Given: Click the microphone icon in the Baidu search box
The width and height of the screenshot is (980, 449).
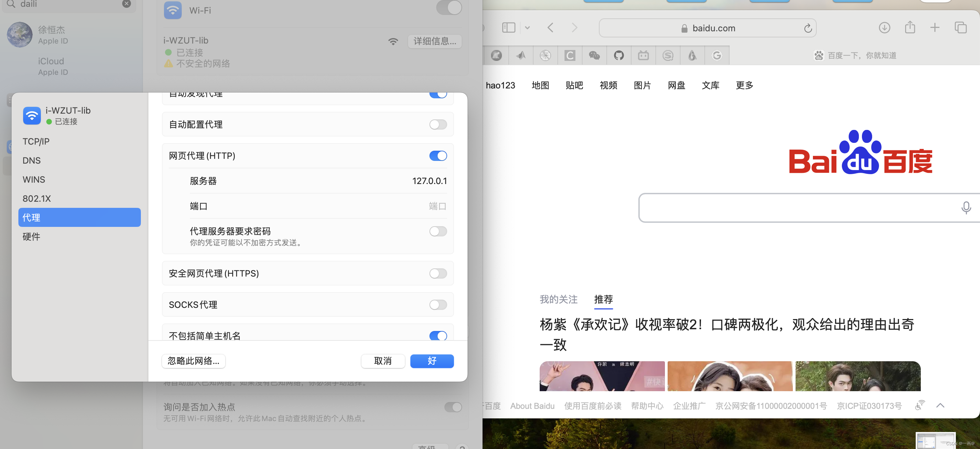Looking at the screenshot, I should point(966,207).
